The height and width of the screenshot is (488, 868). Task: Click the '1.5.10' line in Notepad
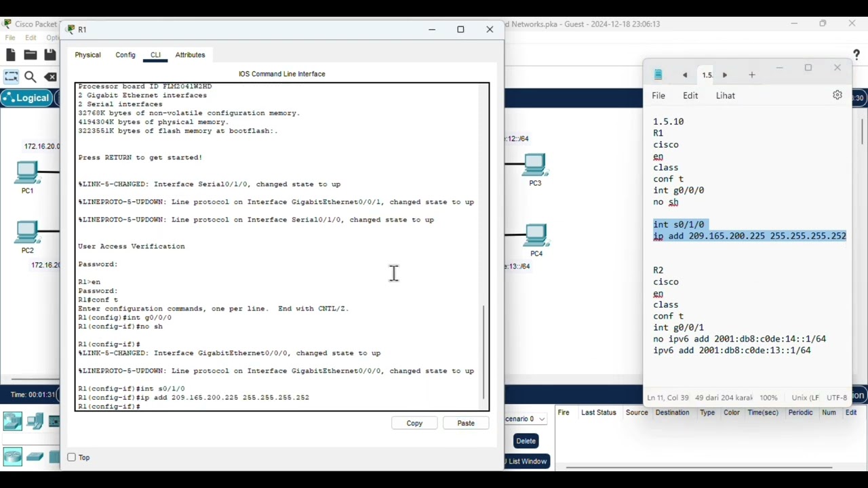[668, 122]
